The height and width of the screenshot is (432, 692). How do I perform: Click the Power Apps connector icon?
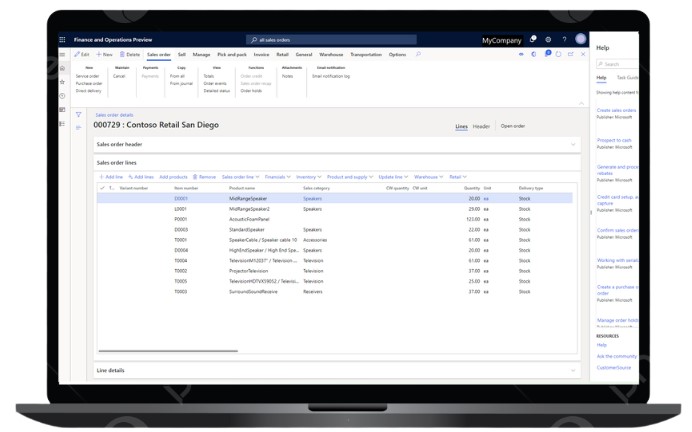point(521,54)
